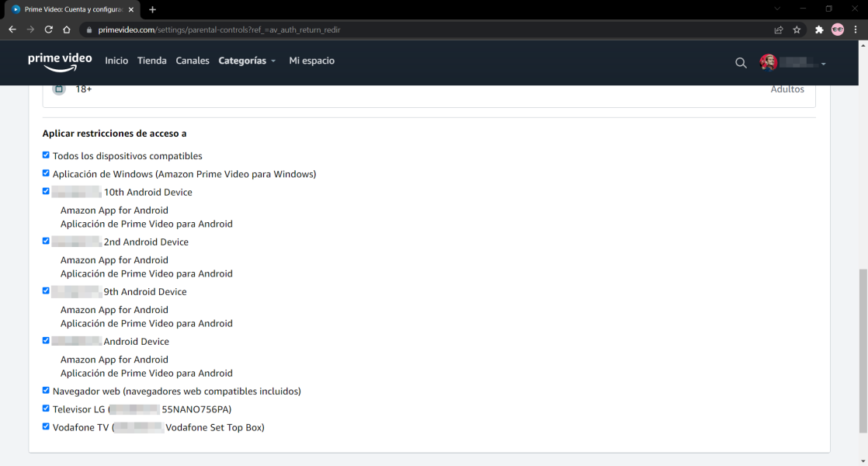Click the share page icon in address bar
Viewport: 868px width, 466px height.
click(778, 30)
